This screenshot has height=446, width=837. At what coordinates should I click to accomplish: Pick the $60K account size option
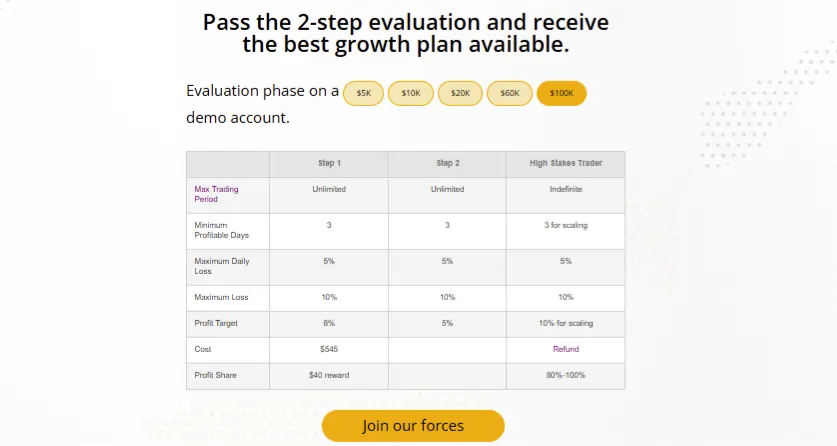(509, 93)
